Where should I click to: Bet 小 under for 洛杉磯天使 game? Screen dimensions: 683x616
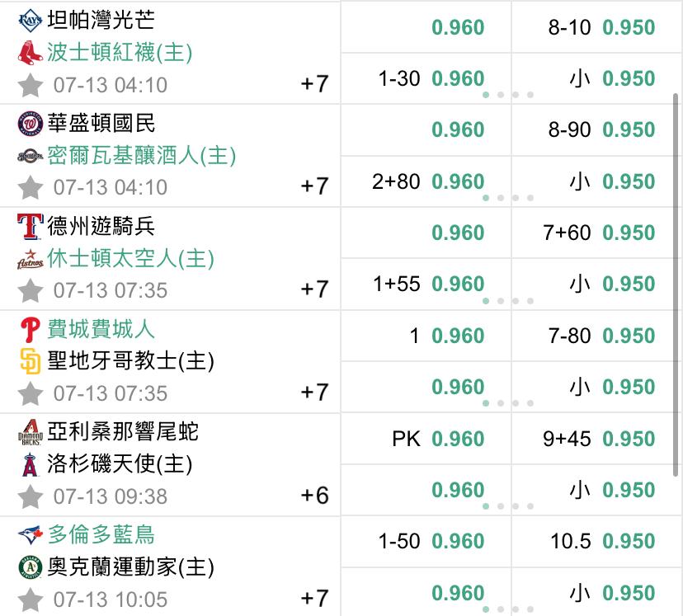(597, 490)
